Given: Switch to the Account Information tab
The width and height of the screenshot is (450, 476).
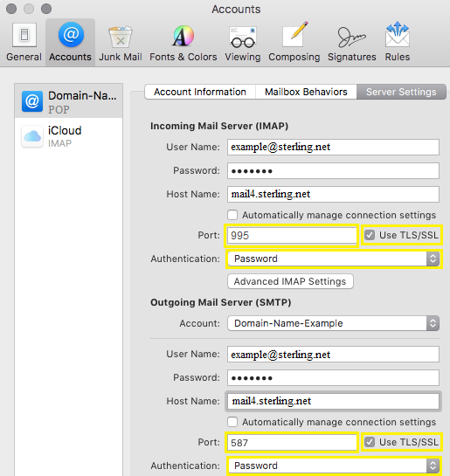Looking at the screenshot, I should coord(200,92).
